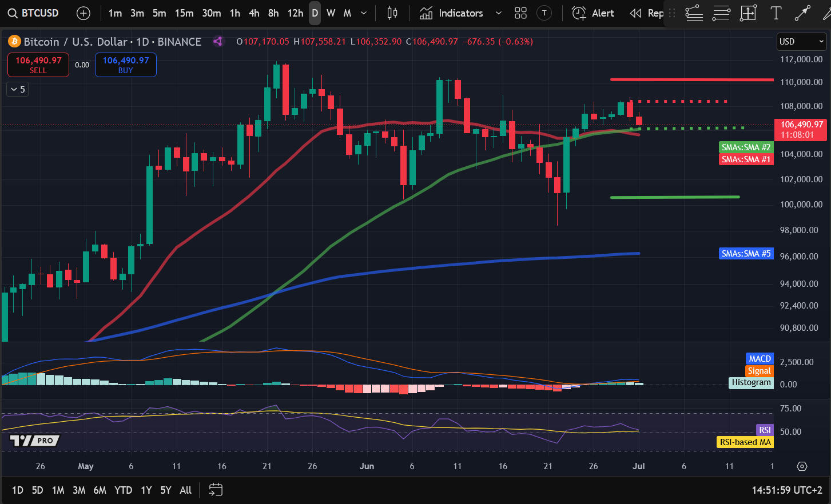
Task: Set the date range to YTD
Action: [123, 490]
